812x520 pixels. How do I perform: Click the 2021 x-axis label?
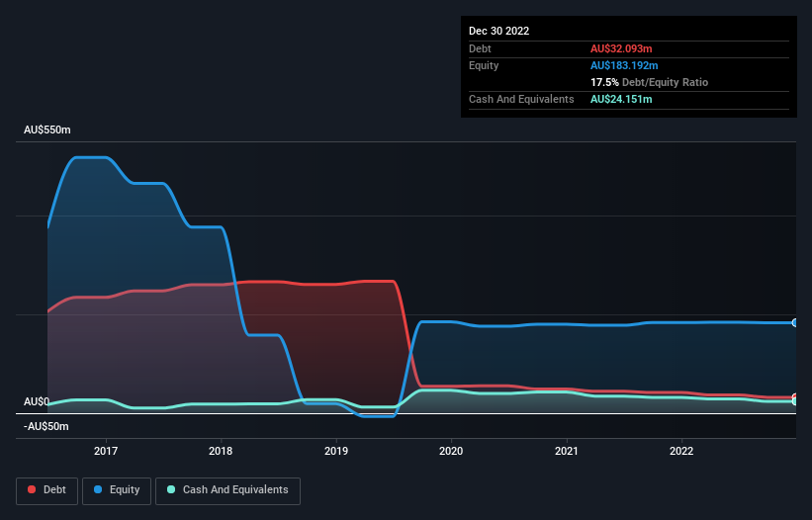(x=567, y=451)
